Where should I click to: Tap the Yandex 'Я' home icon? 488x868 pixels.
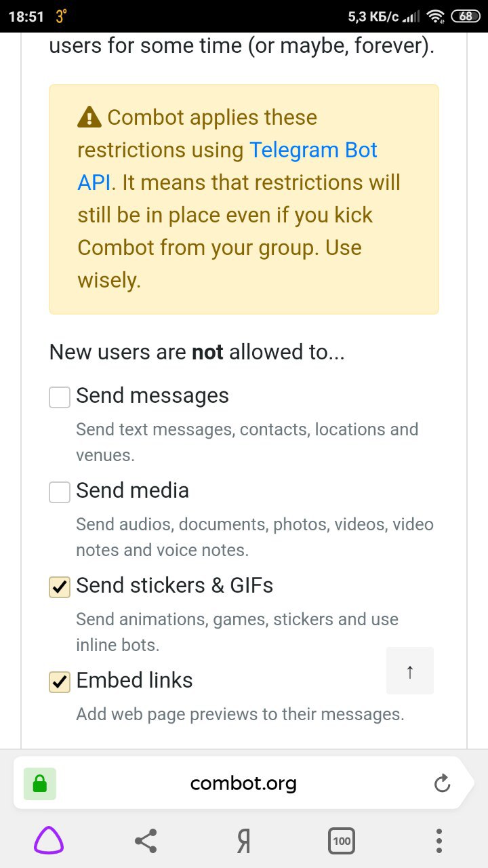click(x=244, y=842)
